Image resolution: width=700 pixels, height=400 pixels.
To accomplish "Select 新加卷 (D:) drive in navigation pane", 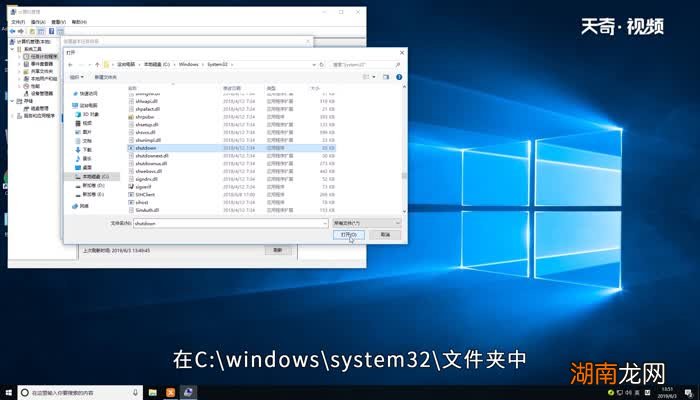I will click(x=90, y=185).
